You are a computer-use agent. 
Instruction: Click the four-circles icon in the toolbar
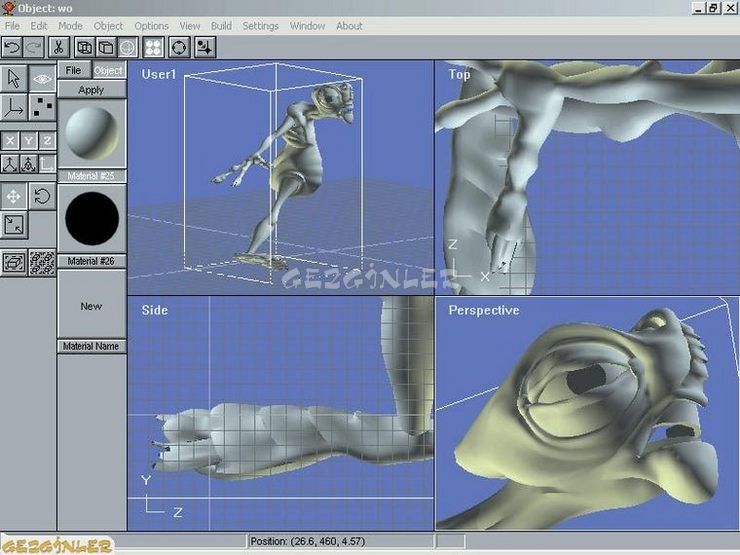click(154, 47)
